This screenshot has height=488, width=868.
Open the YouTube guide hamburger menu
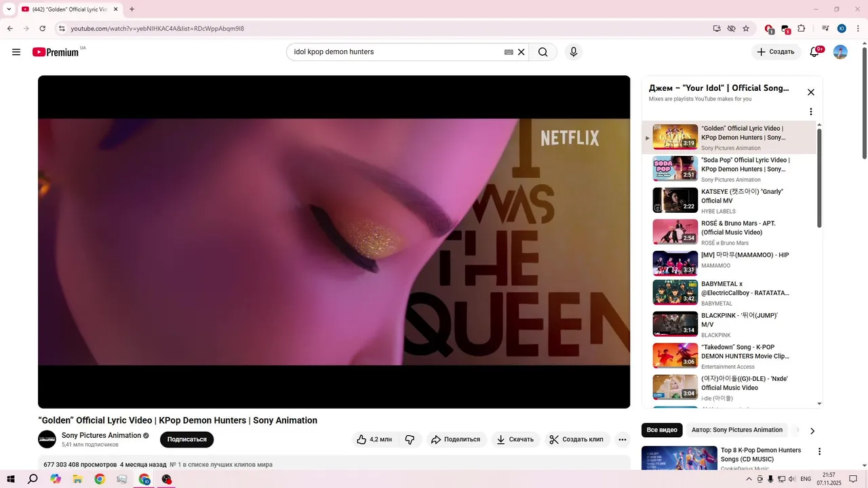pyautogui.click(x=16, y=52)
